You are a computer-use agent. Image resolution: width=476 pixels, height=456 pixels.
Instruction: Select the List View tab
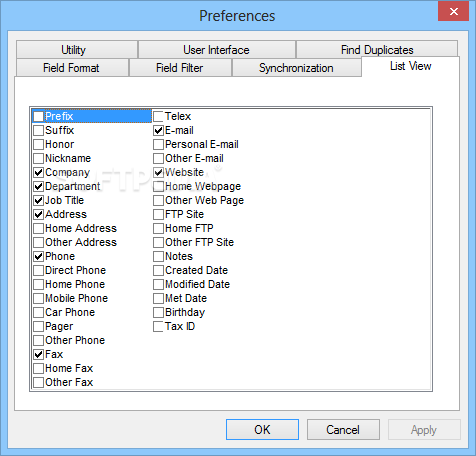point(410,66)
